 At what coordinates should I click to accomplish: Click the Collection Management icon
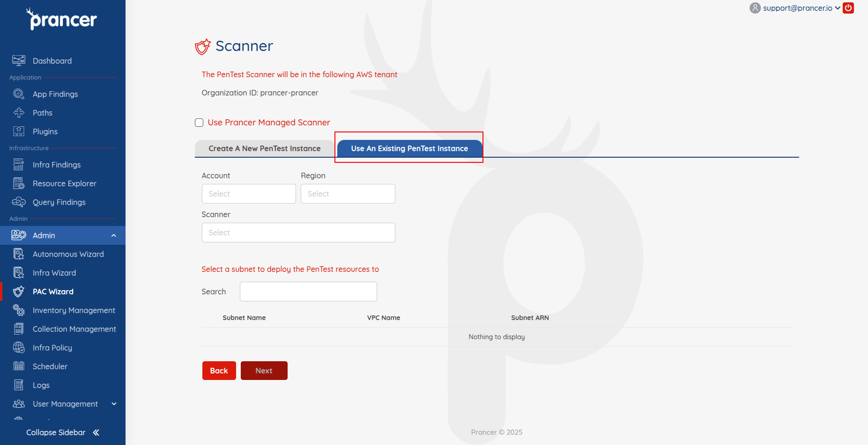click(19, 329)
